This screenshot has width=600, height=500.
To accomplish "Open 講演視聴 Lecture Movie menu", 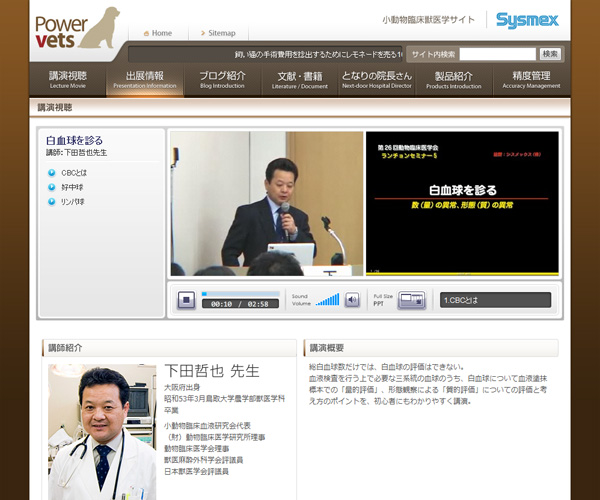I will tap(68, 80).
